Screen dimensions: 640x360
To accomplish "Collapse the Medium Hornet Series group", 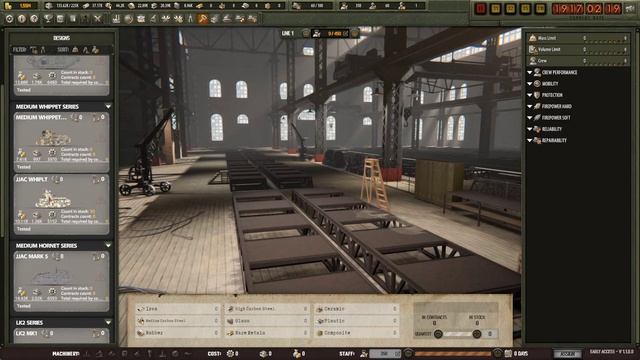I will pos(108,246).
